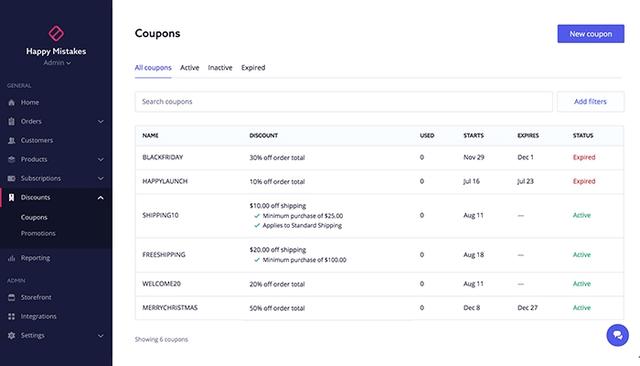Click the Integrations grid icon
The height and width of the screenshot is (366, 640).
pyautogui.click(x=11, y=316)
